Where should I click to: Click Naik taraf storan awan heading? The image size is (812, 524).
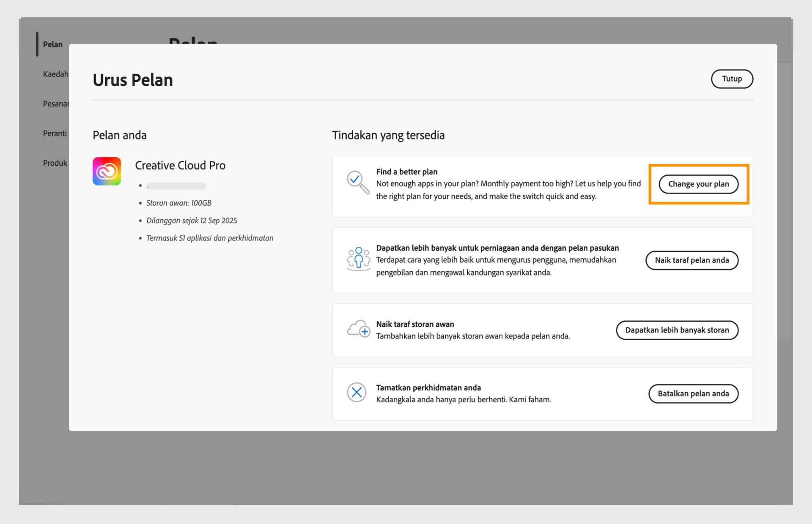click(415, 324)
